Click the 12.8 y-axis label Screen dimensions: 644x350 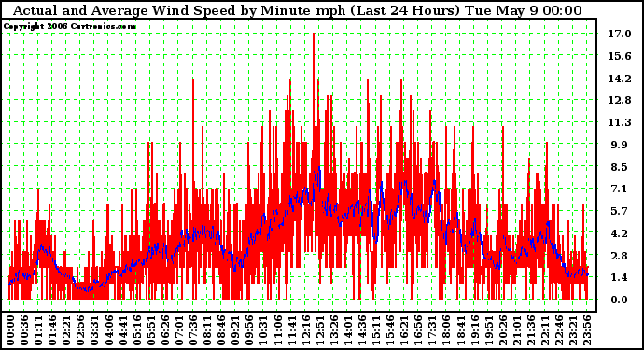(620, 100)
